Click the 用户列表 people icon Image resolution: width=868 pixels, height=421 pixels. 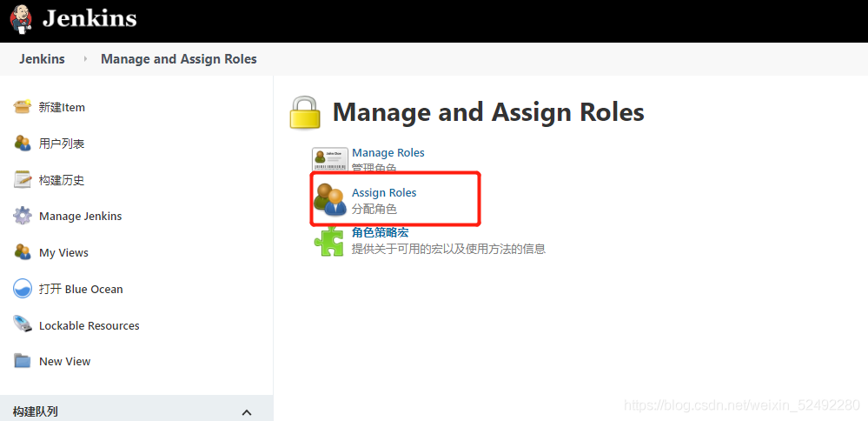click(x=22, y=143)
